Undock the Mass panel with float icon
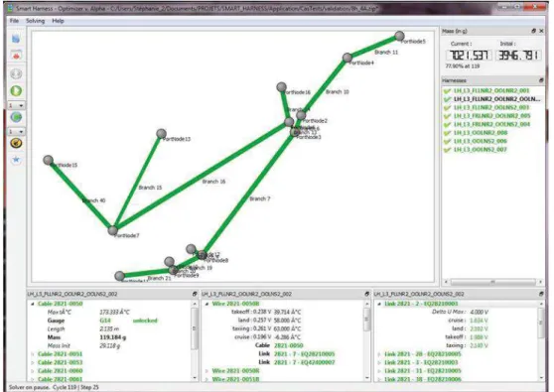 533,31
